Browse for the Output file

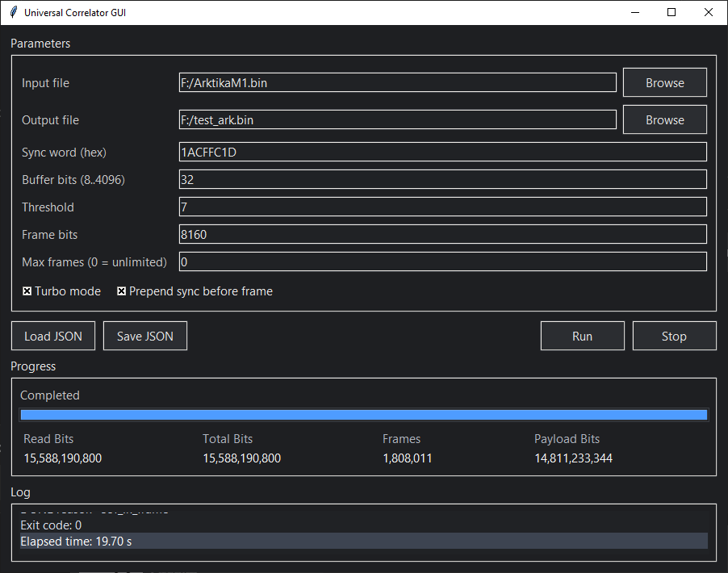coord(664,119)
